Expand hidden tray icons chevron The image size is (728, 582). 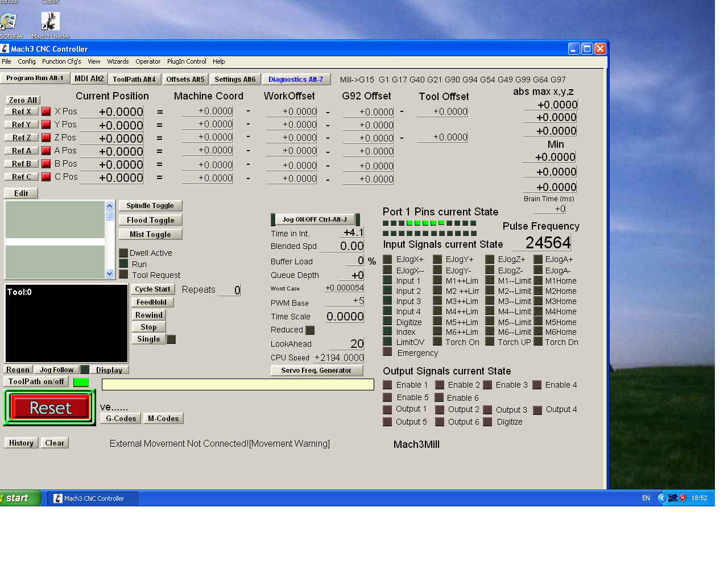[x=661, y=498]
